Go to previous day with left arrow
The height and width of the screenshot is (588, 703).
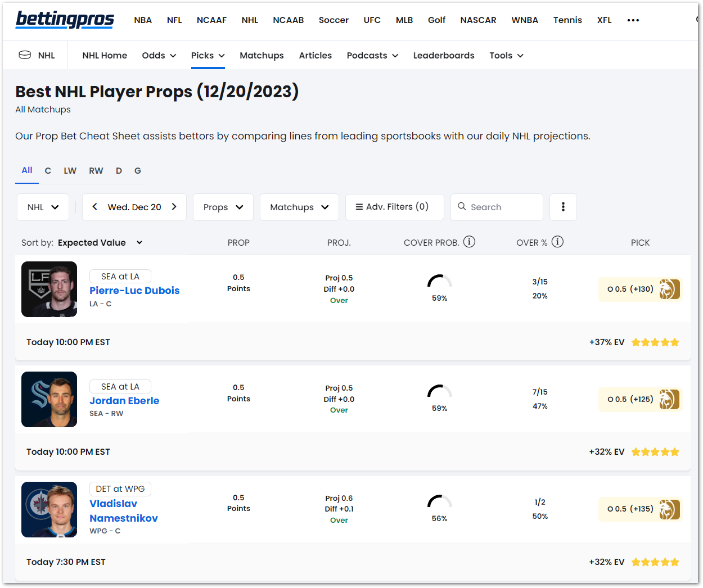point(95,207)
